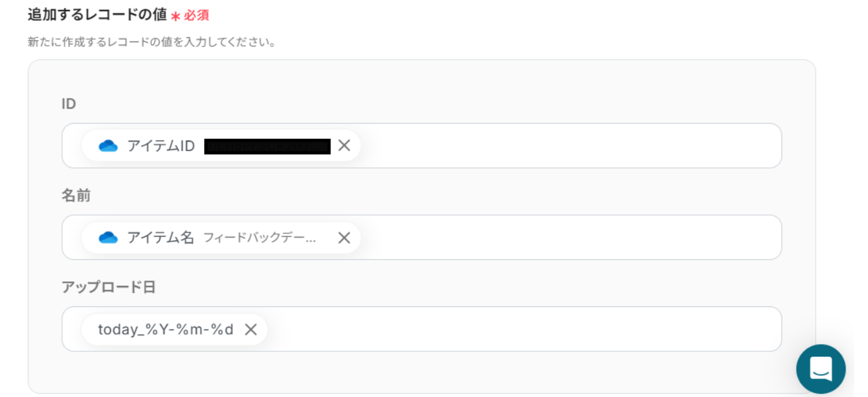Click inside the ID input field
Viewport: 868px width, 397px height.
529,145
